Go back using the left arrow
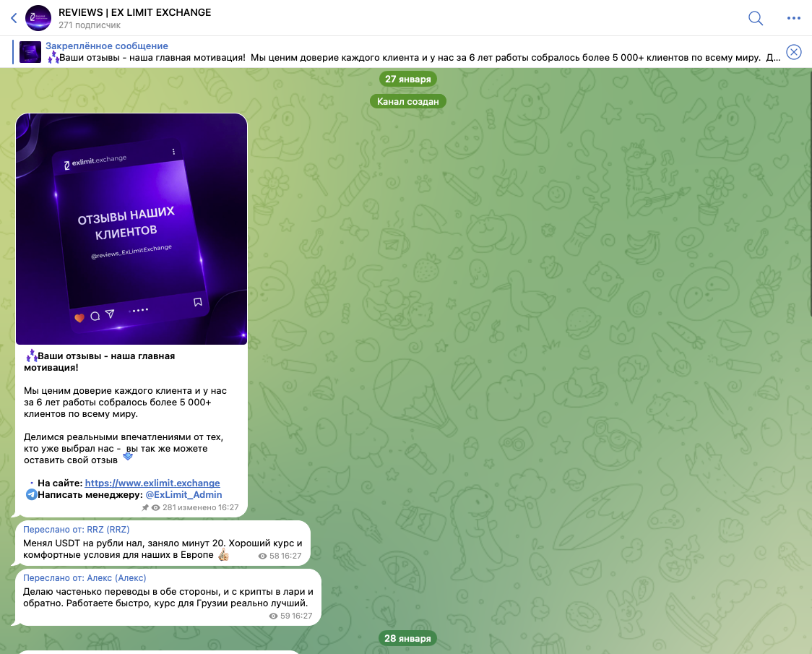The width and height of the screenshot is (812, 654). [13, 18]
